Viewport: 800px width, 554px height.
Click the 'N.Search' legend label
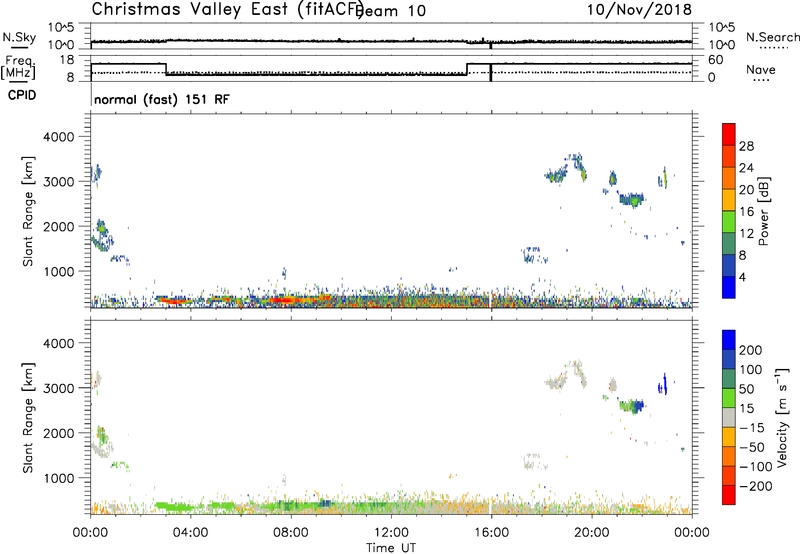tap(772, 37)
